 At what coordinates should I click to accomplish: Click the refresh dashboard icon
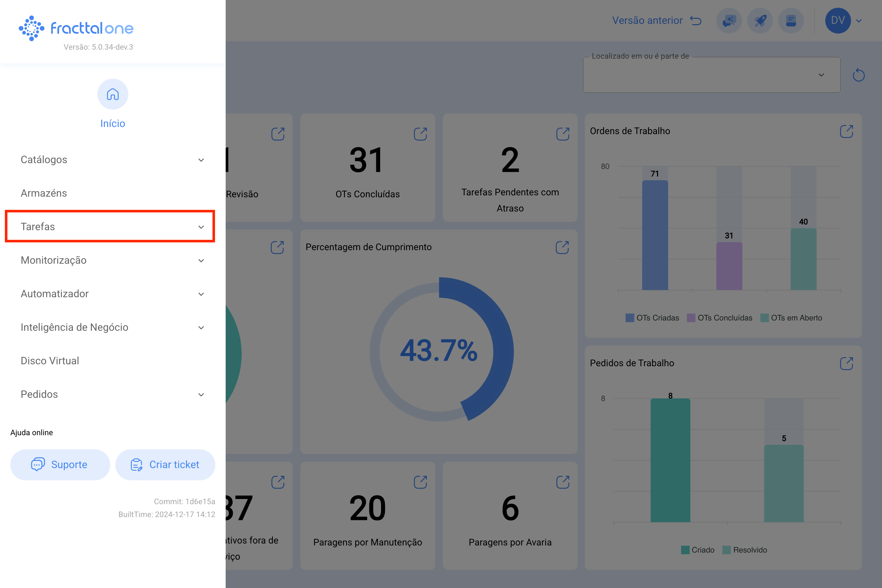tap(858, 75)
